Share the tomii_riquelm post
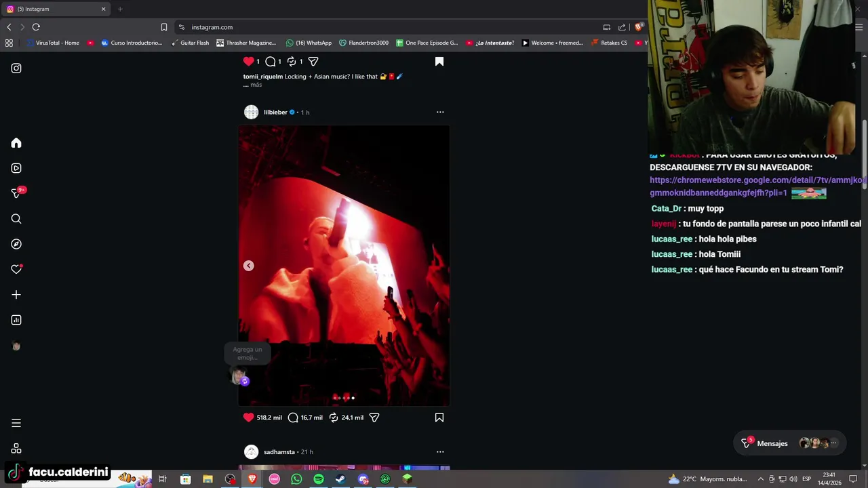 pos(313,61)
